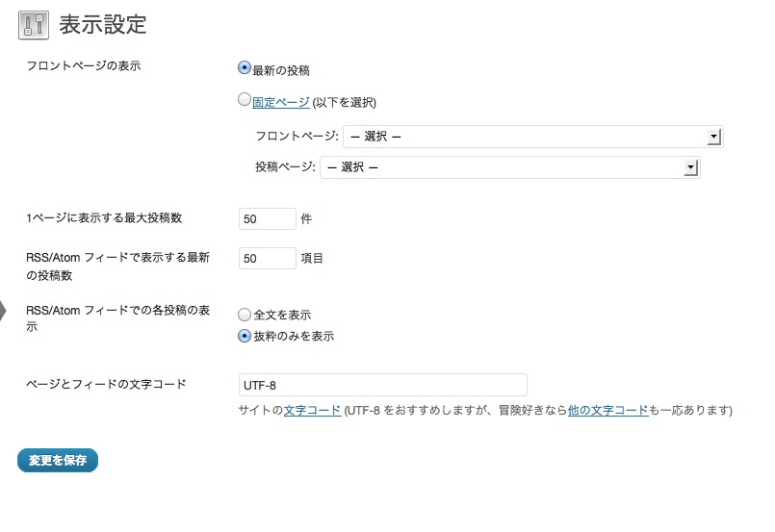Click the gray sidebar arrow beside RSS/Atom label
Viewport: 775px width, 532px height.
(x=3, y=311)
